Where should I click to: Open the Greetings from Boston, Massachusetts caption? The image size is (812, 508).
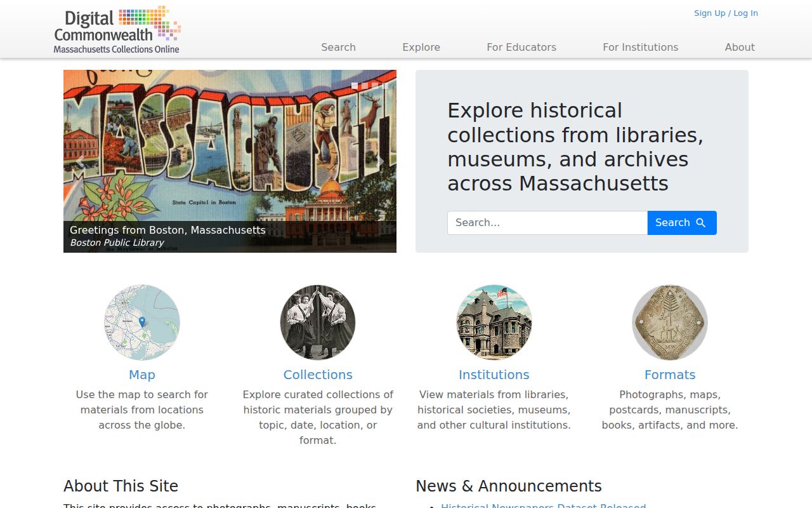coord(167,230)
